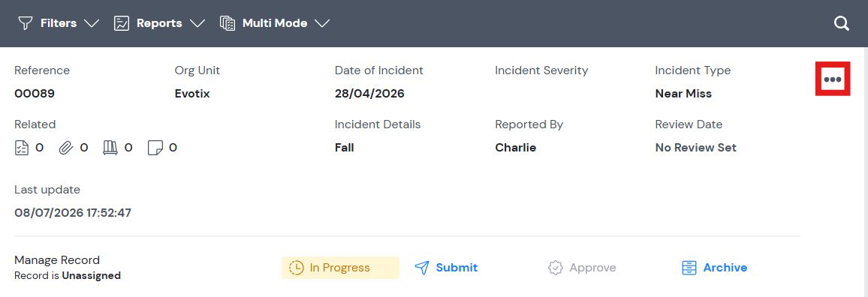Open the three-dot more options menu
Screen dimensions: 868x297
pyautogui.click(x=833, y=79)
